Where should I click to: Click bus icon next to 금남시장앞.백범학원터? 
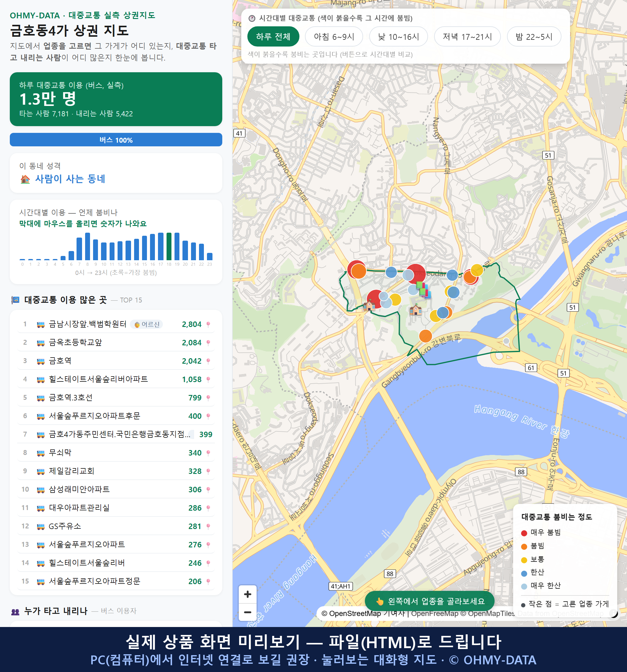coord(40,325)
